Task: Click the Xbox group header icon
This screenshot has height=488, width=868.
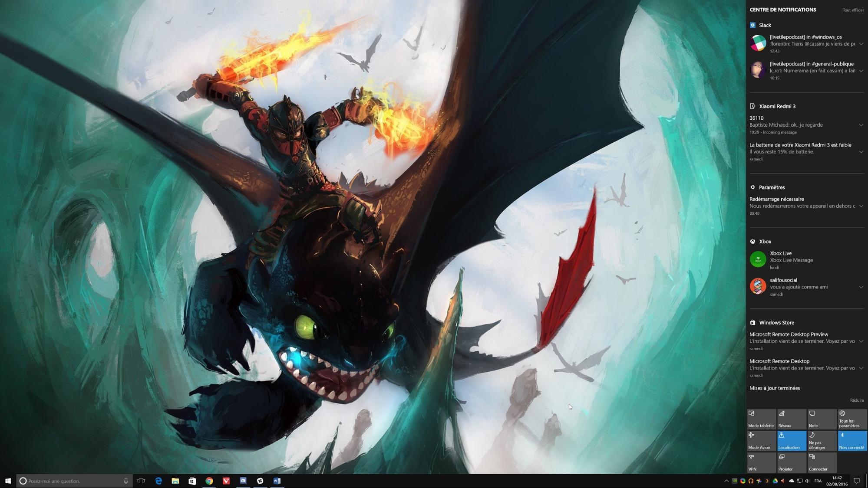Action: tap(753, 242)
